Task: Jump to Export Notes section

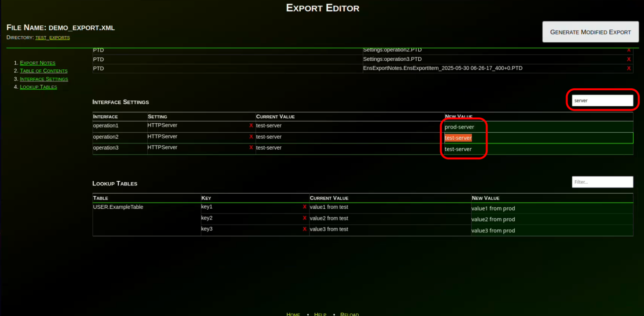Action: 37,63
